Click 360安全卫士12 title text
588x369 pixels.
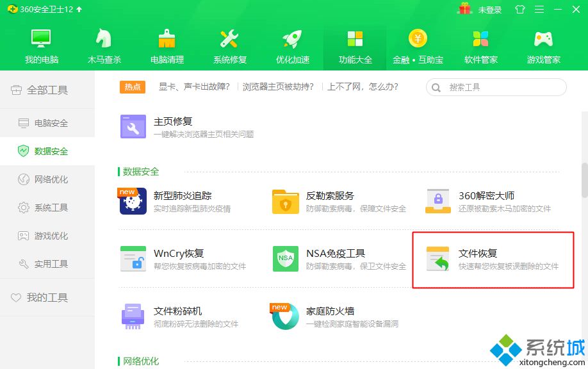(47, 10)
